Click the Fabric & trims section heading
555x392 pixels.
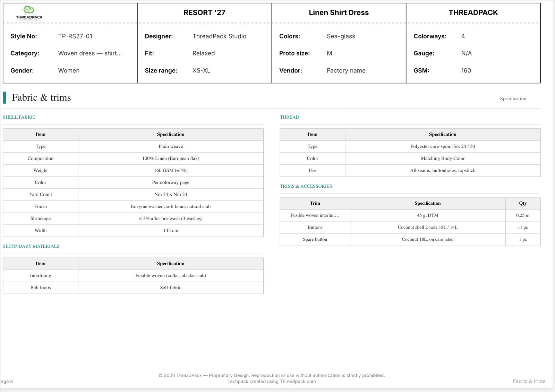(41, 97)
